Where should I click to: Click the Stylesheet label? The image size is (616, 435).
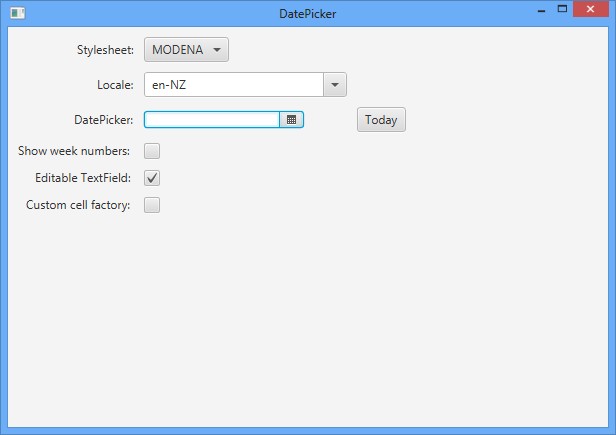[105, 50]
